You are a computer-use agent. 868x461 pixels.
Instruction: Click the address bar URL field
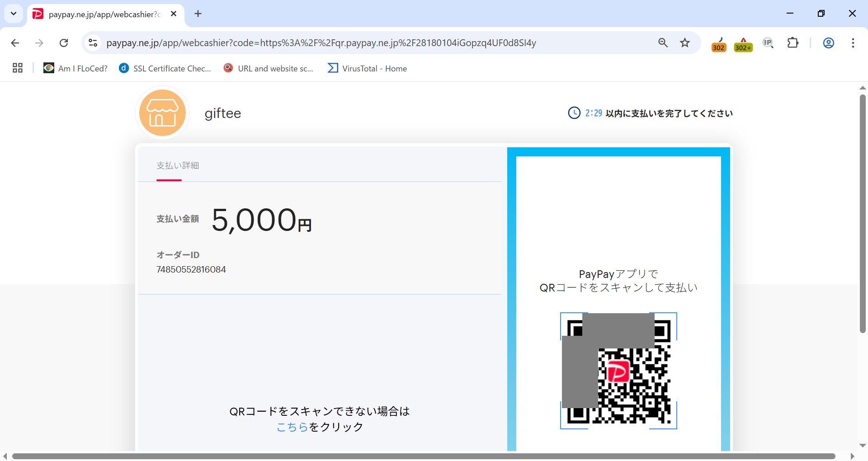point(321,43)
